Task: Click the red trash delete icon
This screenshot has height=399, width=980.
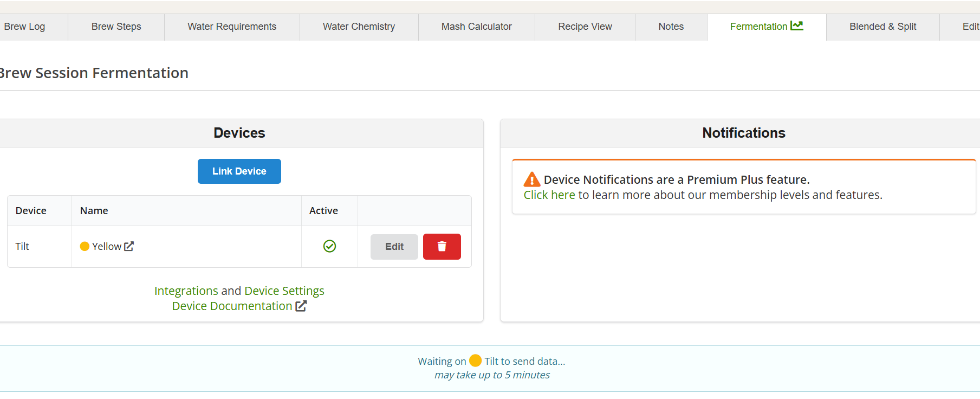Action: [442, 247]
